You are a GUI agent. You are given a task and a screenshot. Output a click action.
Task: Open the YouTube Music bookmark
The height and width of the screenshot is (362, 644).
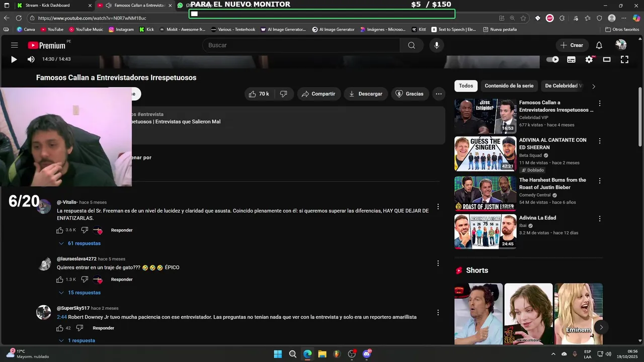click(x=86, y=30)
